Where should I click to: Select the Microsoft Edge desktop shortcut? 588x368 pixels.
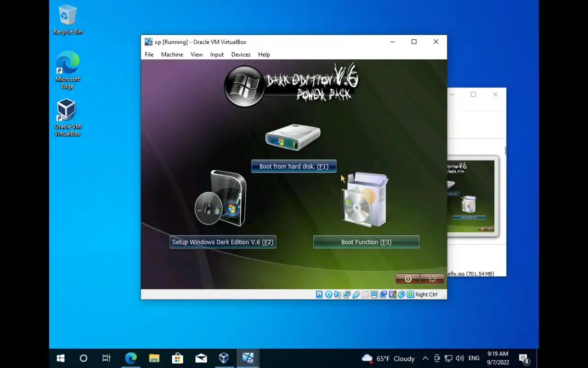(x=68, y=70)
